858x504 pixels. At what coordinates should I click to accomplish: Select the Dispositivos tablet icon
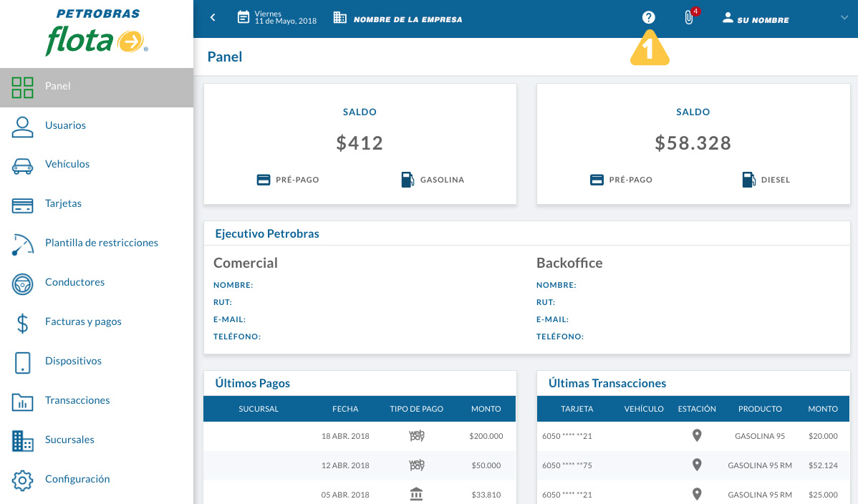22,363
